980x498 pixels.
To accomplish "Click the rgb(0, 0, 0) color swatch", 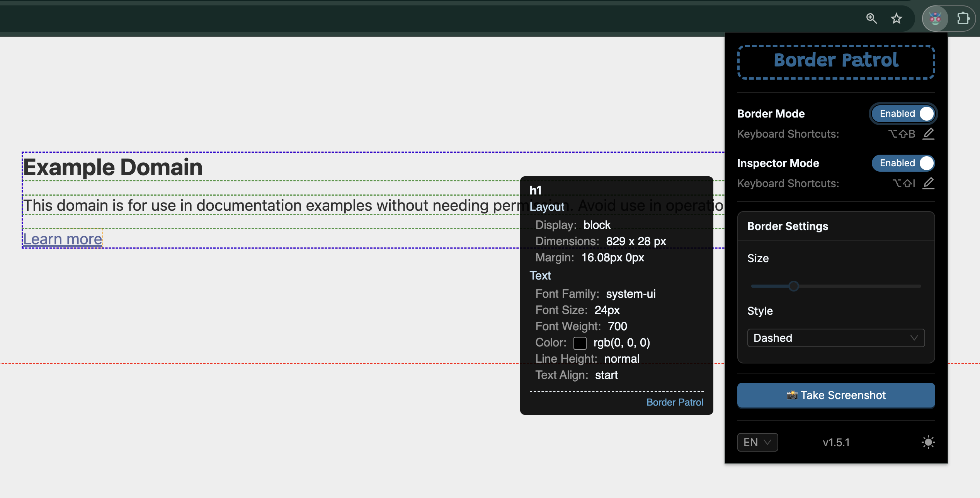I will 580,343.
